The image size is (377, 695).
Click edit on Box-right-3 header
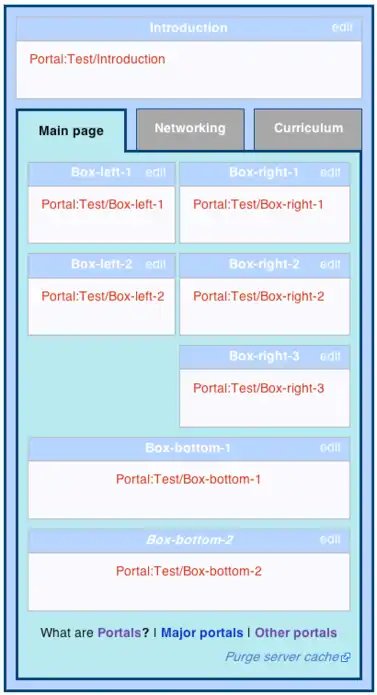330,356
